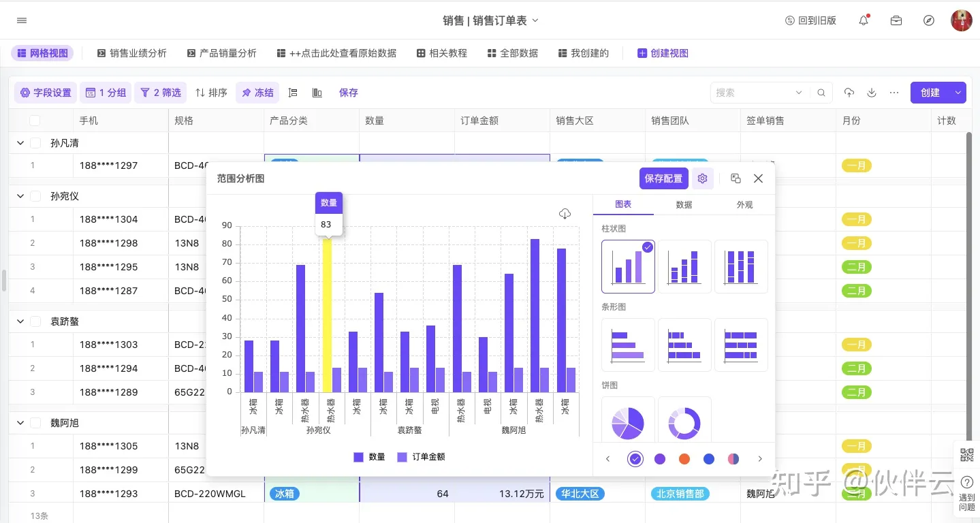Open the compass explore icon

929,20
